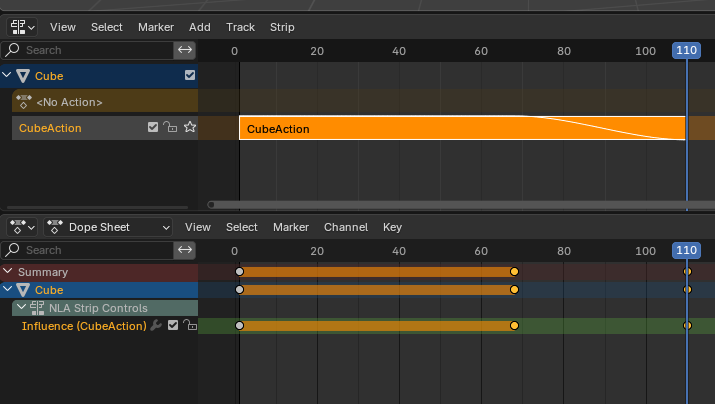The height and width of the screenshot is (404, 715).
Task: Select the Summary keyframe near frame 68
Action: point(514,272)
